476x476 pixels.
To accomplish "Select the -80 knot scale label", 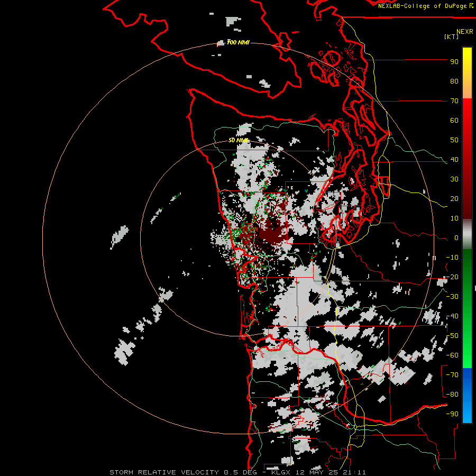I will pyautogui.click(x=452, y=395).
